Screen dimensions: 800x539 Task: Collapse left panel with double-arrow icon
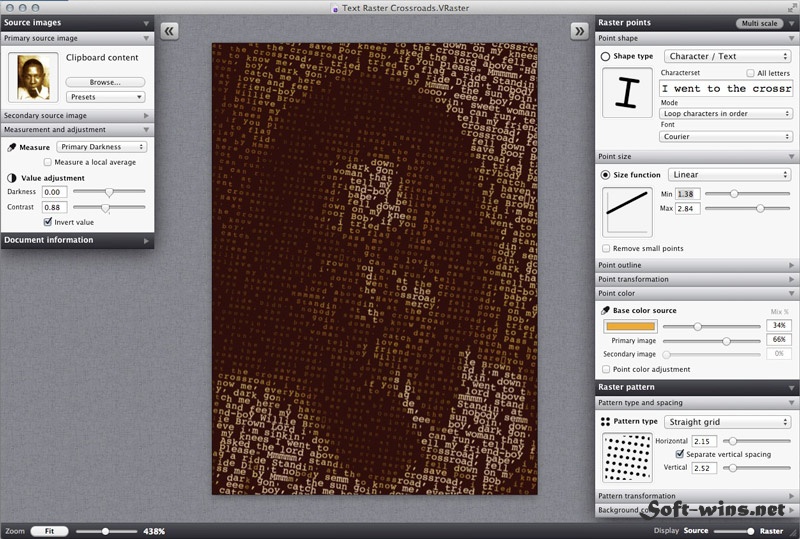[169, 31]
